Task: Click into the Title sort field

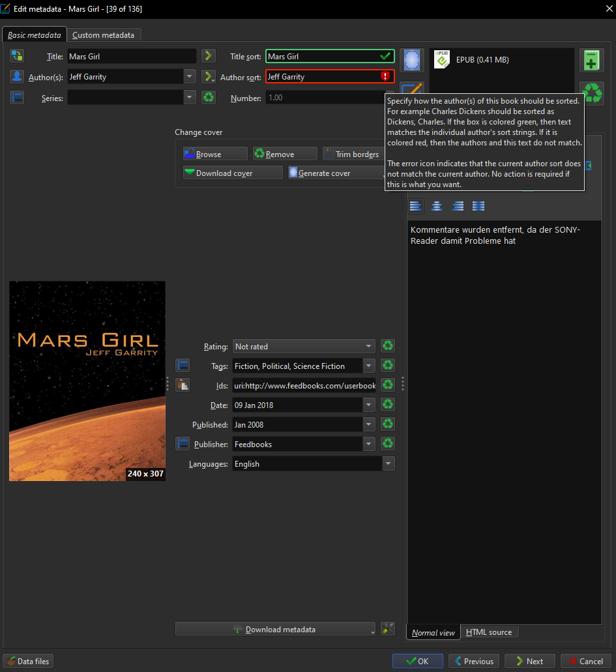Action: [330, 56]
